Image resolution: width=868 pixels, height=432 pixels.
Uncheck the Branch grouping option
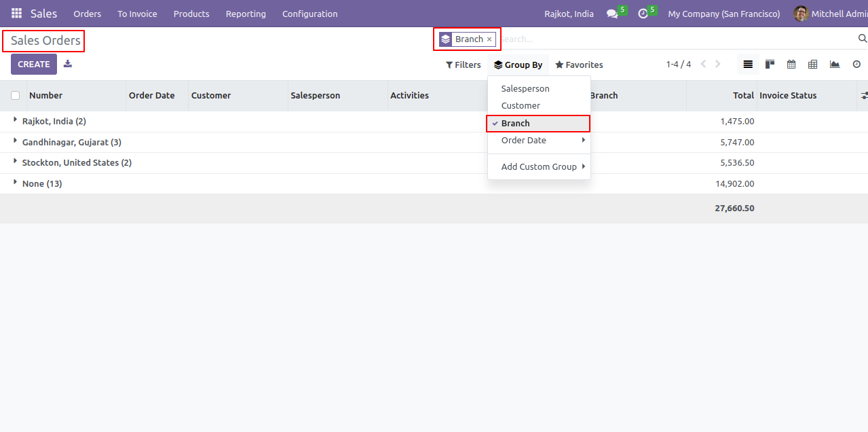tap(539, 124)
